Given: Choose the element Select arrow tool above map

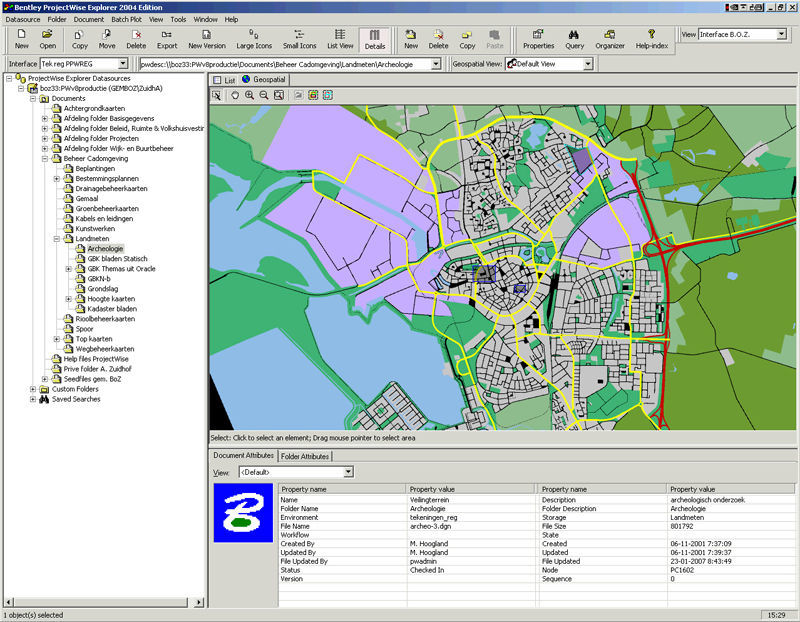Looking at the screenshot, I should tap(217, 95).
